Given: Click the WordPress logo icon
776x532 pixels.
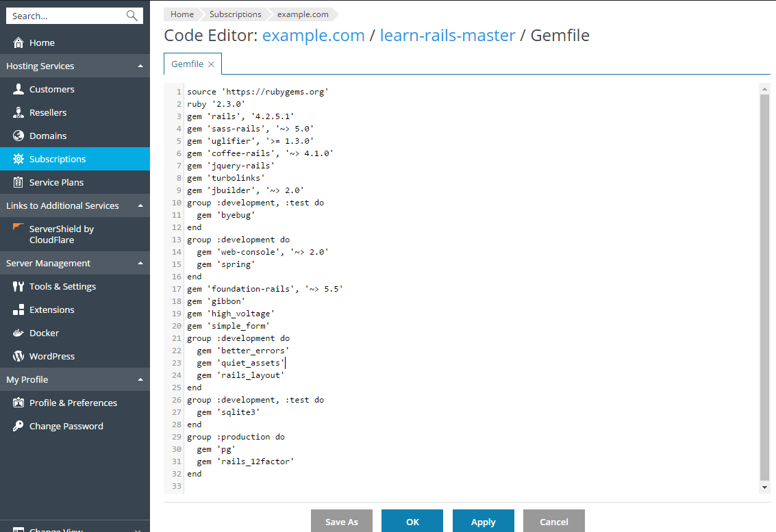Looking at the screenshot, I should 18,356.
